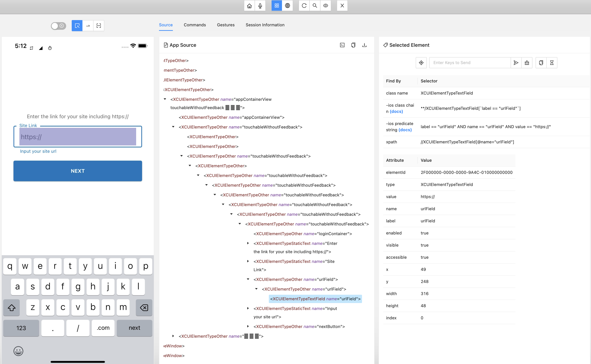The height and width of the screenshot is (364, 591).
Task: Clear the element field with the brush icon
Action: point(527,63)
